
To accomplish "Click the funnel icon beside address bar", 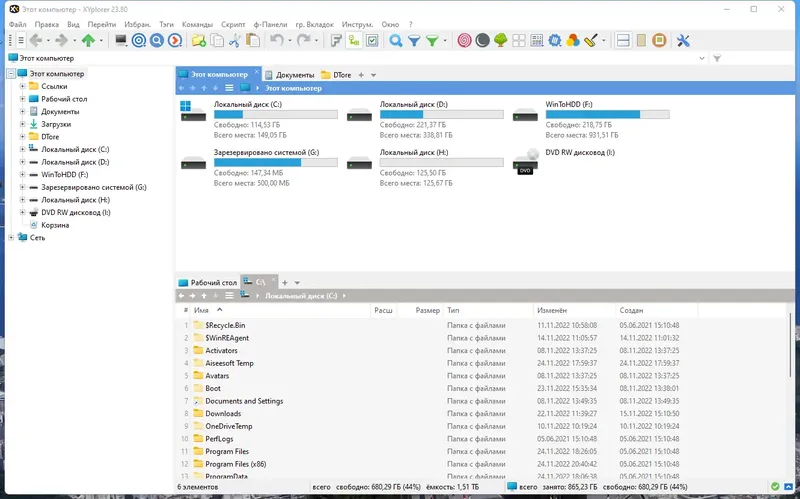I will pyautogui.click(x=717, y=58).
